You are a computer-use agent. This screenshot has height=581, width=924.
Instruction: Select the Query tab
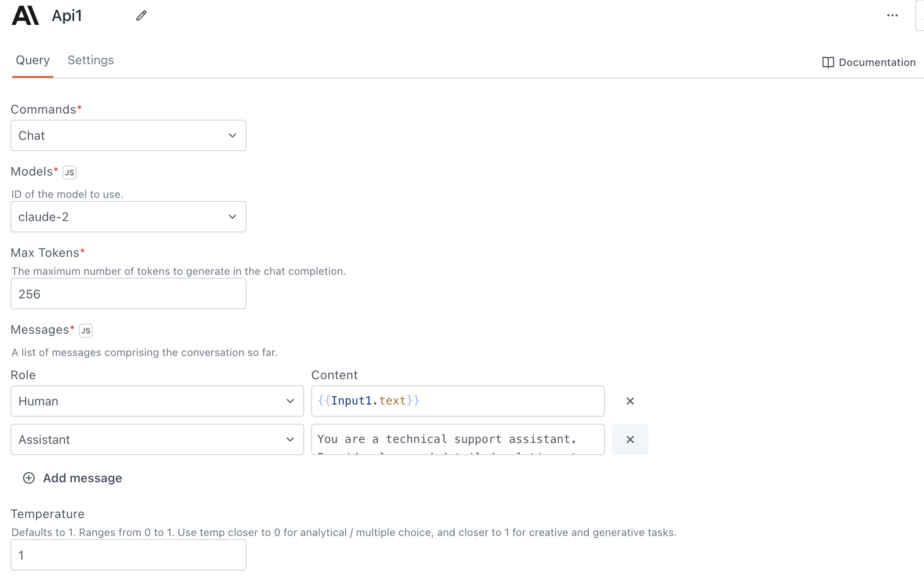(x=32, y=60)
